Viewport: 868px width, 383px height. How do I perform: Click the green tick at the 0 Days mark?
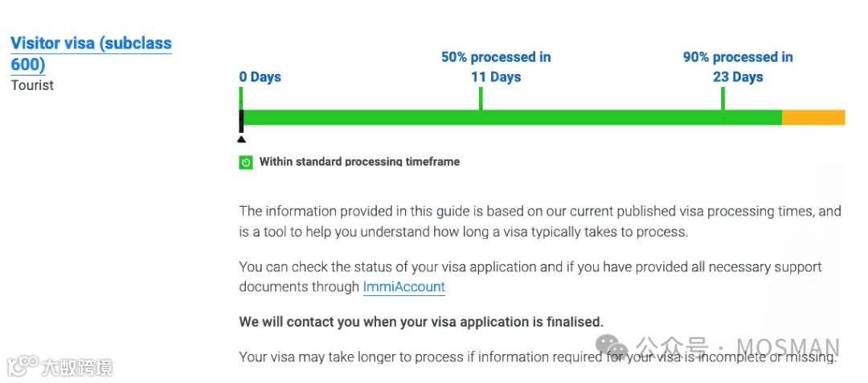(241, 98)
